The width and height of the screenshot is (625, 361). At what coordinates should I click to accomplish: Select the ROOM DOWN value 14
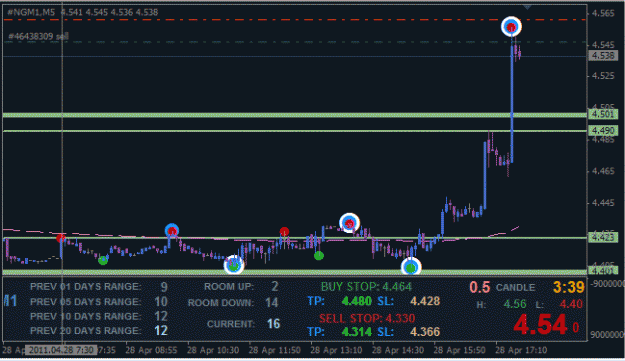[x=272, y=302]
